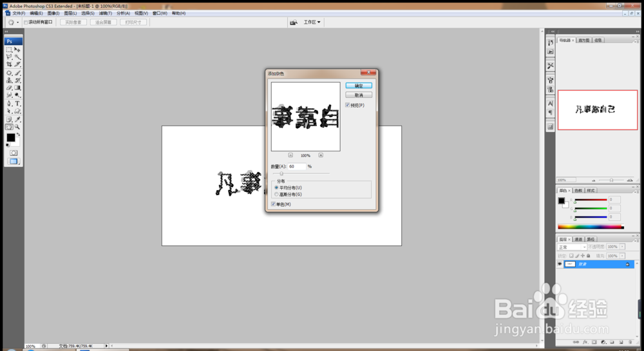Viewport: 644px width, 351px height.
Task: Select the Brush tool
Action: 17,73
